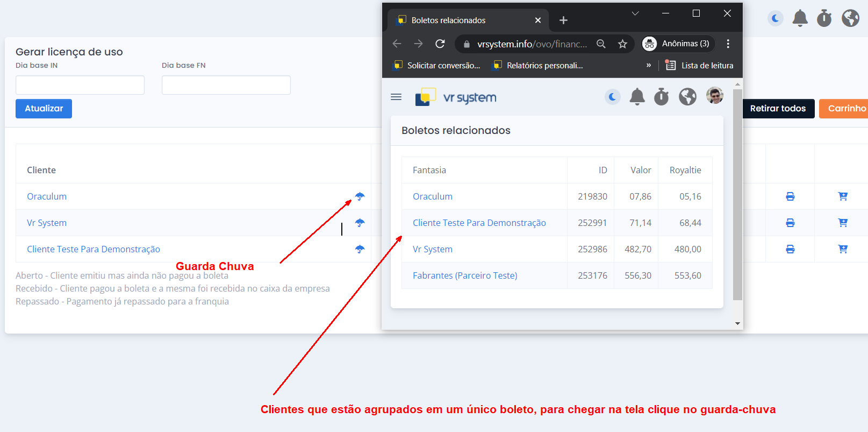This screenshot has width=868, height=432.
Task: Open the hamburger menu in the popup
Action: point(396,97)
